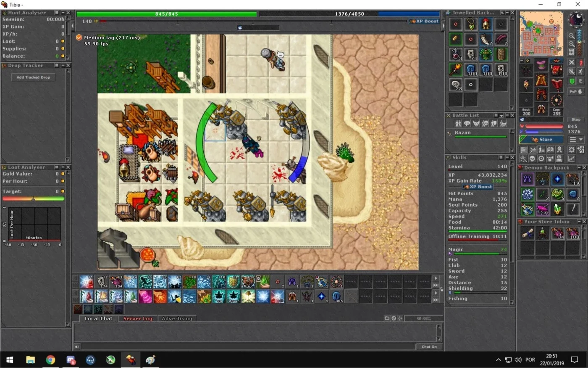588x368 pixels.
Task: Open File Explorer from the taskbar
Action: tap(30, 360)
